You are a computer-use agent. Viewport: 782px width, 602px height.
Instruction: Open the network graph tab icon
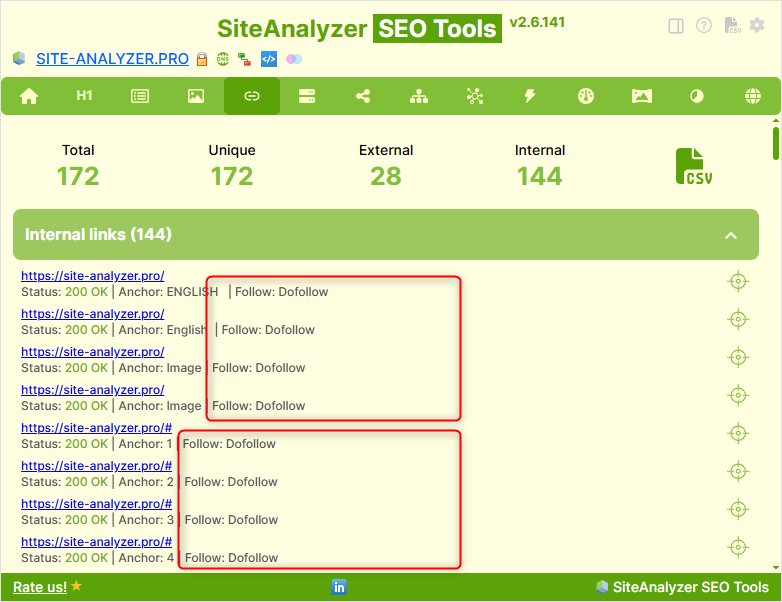point(475,96)
